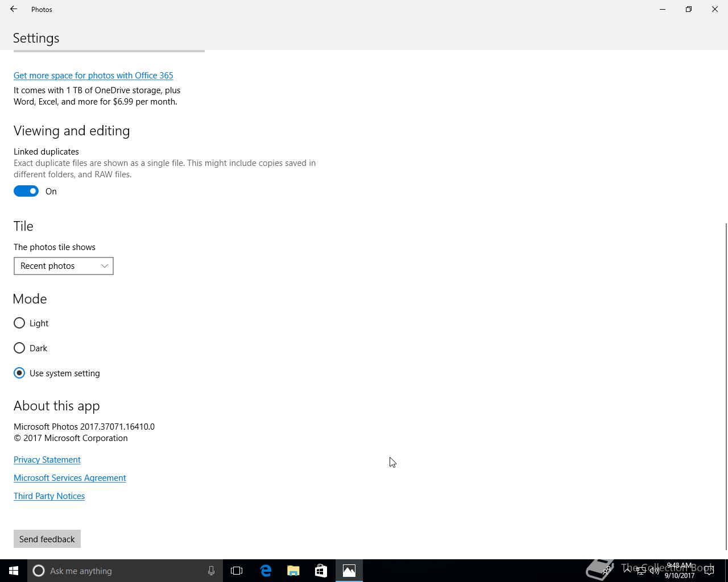728x582 pixels.
Task: Show hidden system tray icons
Action: (627, 571)
